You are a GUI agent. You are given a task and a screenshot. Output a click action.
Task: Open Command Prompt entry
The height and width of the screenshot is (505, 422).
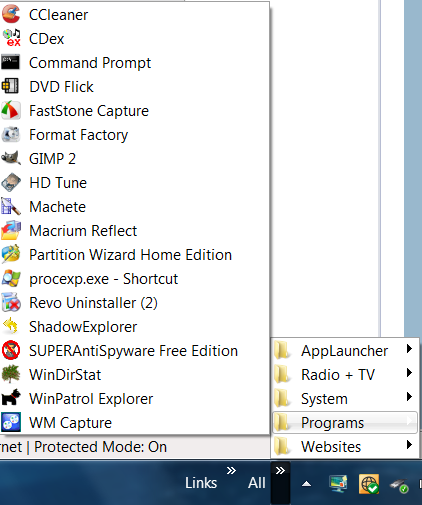tap(134, 63)
